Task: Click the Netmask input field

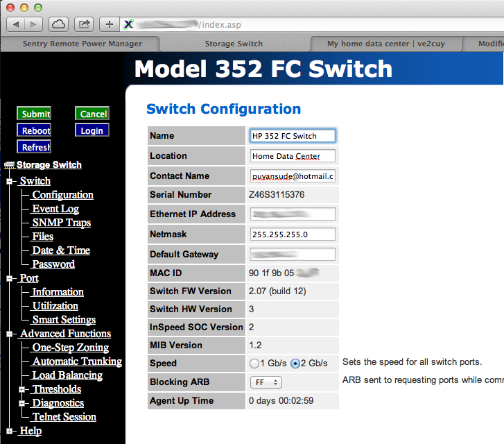Action: (x=293, y=234)
